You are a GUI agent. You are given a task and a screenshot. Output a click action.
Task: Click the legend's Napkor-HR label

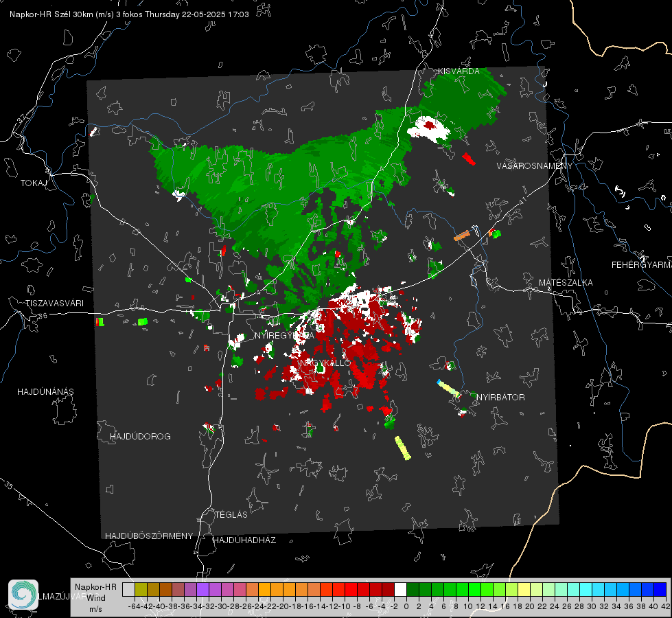coord(95,586)
